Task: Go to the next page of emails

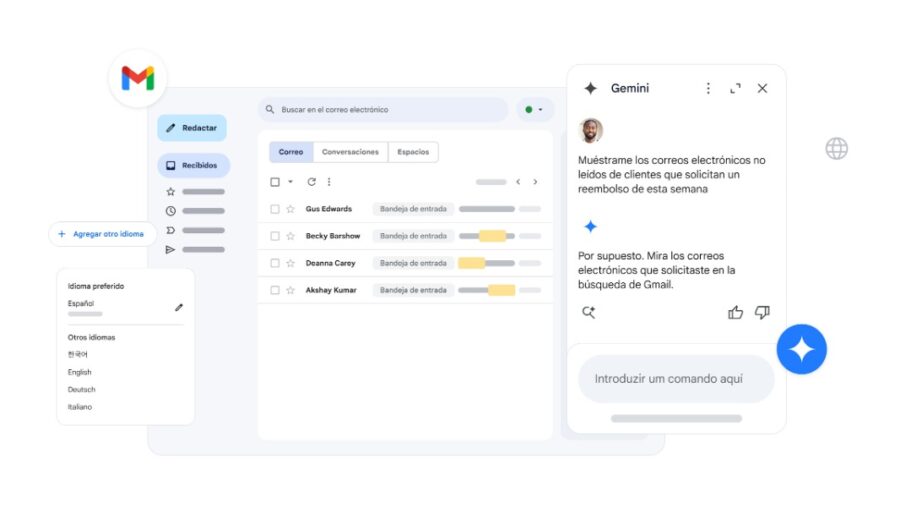Action: click(x=535, y=182)
